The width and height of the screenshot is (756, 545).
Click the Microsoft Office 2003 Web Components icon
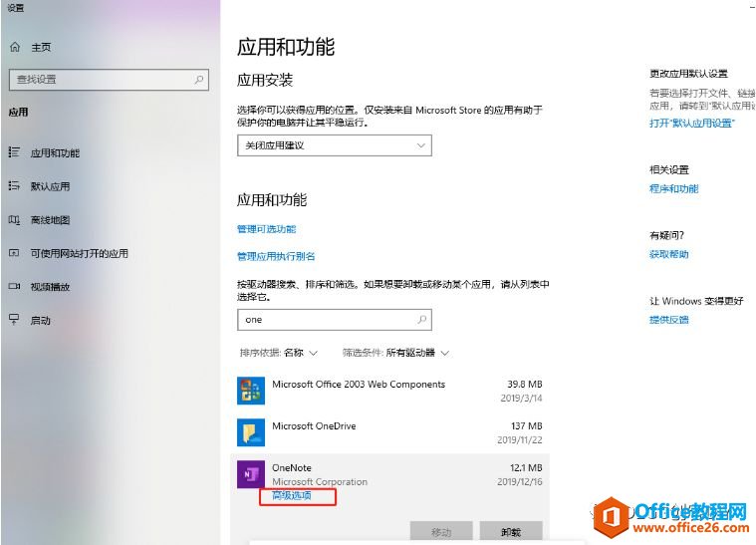tap(251, 391)
